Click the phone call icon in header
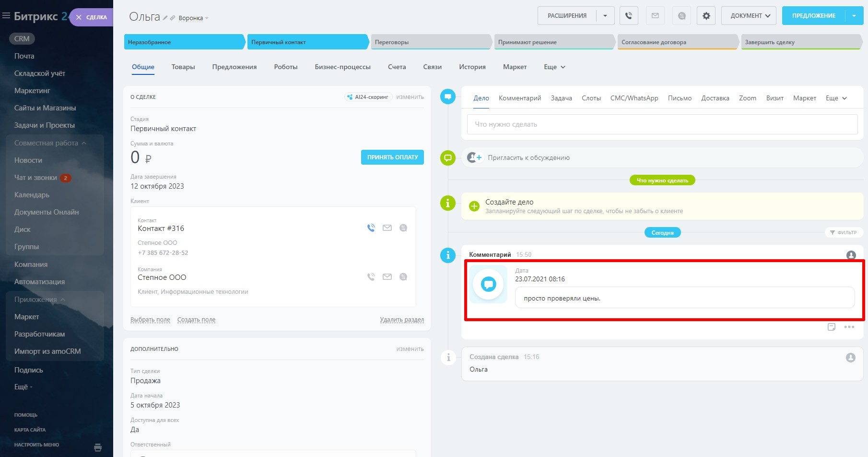 click(629, 16)
